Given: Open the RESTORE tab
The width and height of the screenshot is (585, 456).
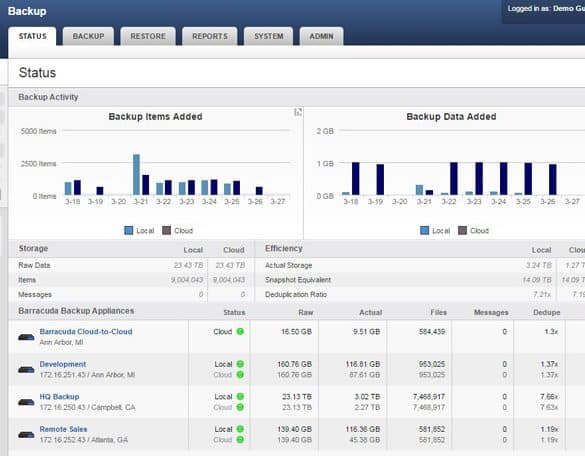Looking at the screenshot, I should coord(148,36).
